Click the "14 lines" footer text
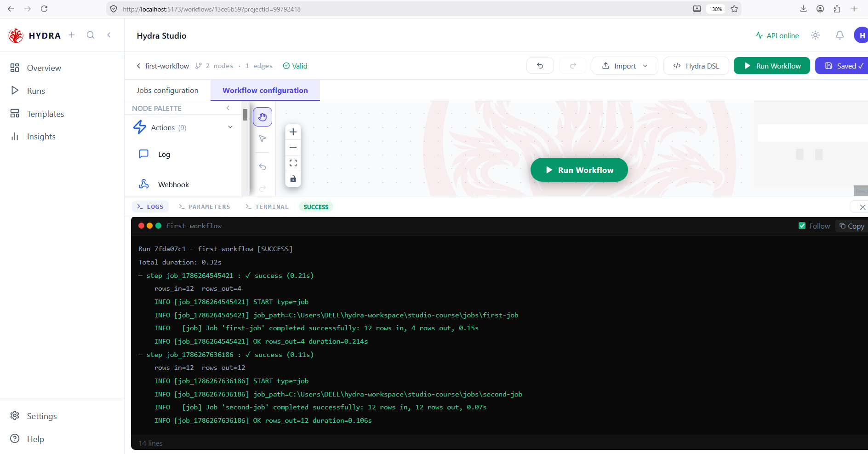 151,443
